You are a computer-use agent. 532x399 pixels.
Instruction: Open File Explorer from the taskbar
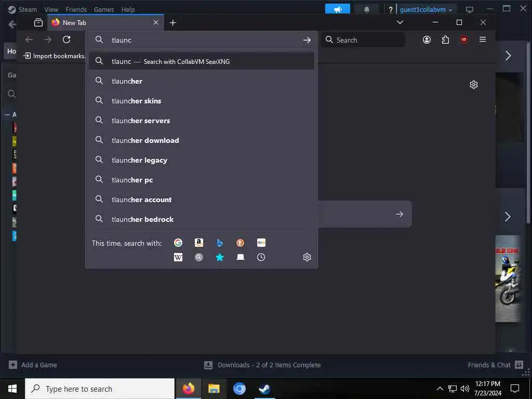click(x=214, y=389)
